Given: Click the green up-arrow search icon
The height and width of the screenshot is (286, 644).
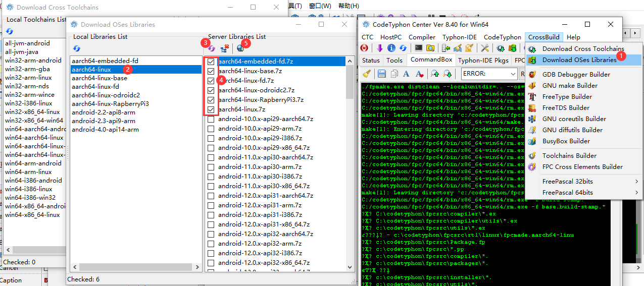Looking at the screenshot, I should (435, 74).
